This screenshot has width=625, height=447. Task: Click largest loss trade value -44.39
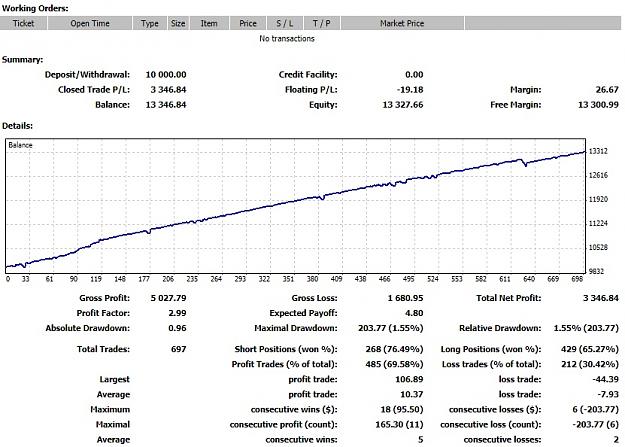click(605, 379)
